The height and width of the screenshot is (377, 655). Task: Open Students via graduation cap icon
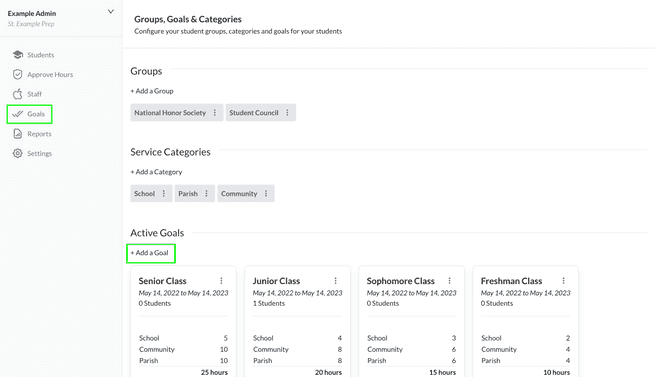[18, 55]
